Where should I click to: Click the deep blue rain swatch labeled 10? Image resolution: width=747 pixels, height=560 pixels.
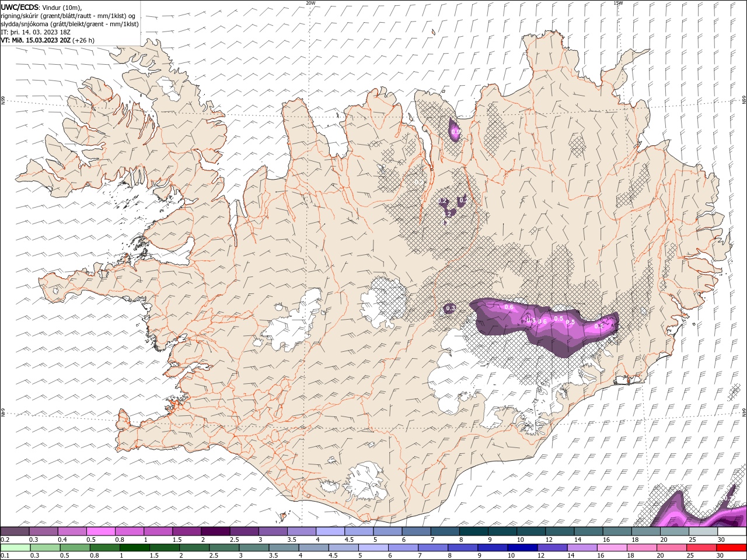[522, 548]
